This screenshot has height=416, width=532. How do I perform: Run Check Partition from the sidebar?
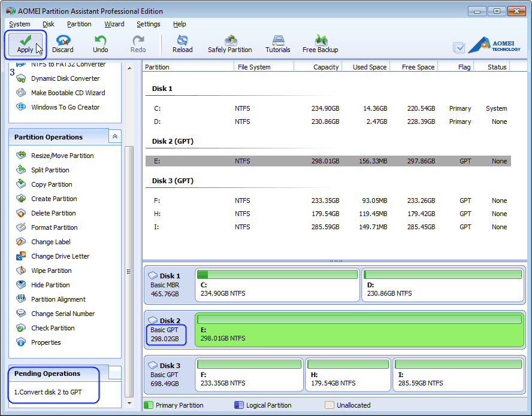click(52, 327)
